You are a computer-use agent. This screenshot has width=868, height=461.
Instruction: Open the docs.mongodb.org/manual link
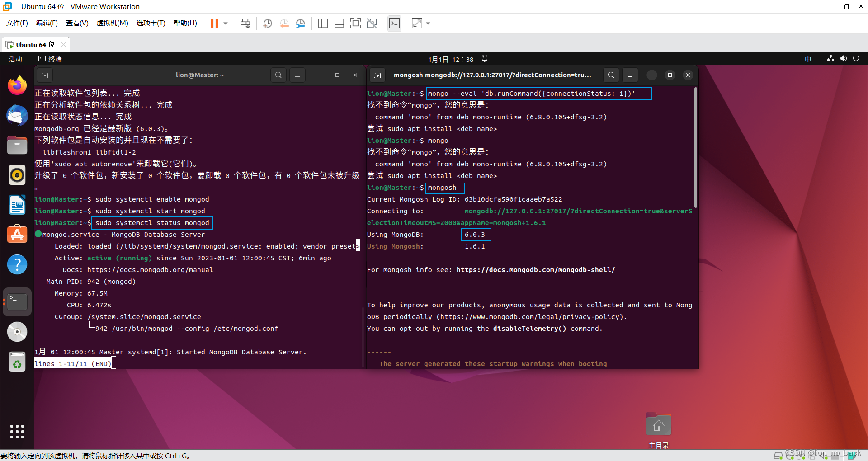coord(150,270)
